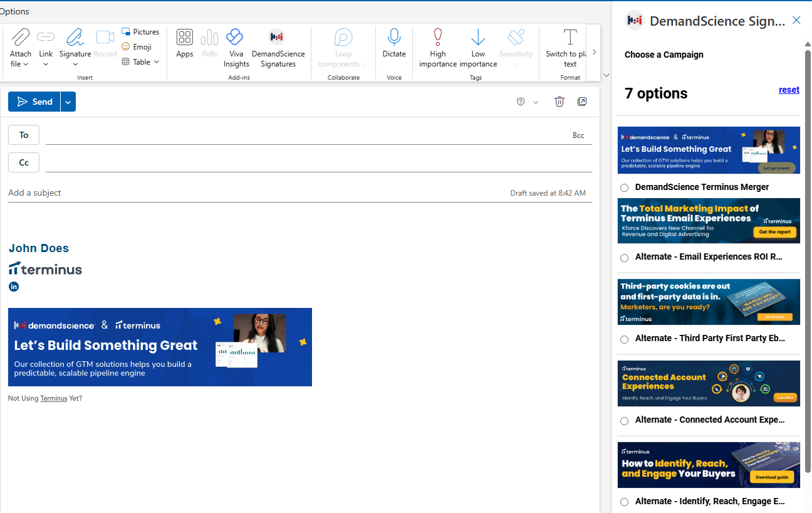This screenshot has height=513, width=812.
Task: Click the Terminus link in signature footer
Action: (53, 398)
